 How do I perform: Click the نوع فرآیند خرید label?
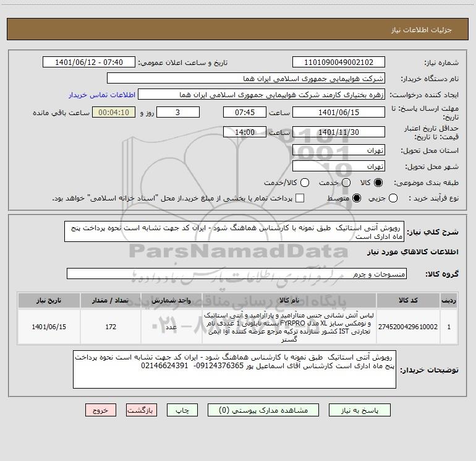[x=433, y=198]
